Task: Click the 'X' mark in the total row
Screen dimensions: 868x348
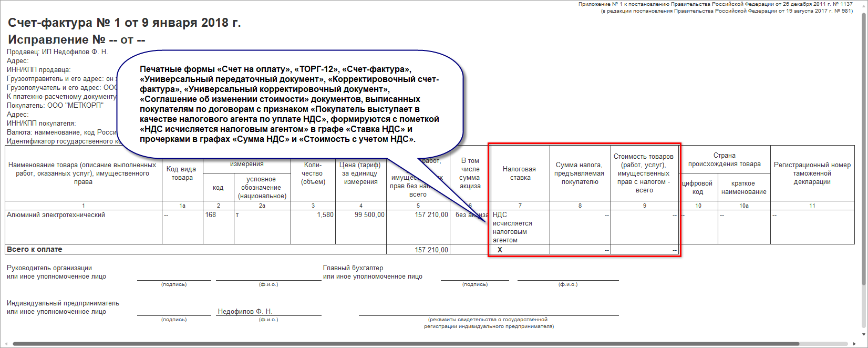Action: pos(500,250)
